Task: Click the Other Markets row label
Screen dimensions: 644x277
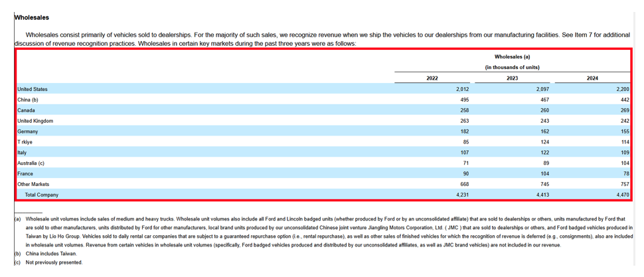Action: (x=33, y=184)
